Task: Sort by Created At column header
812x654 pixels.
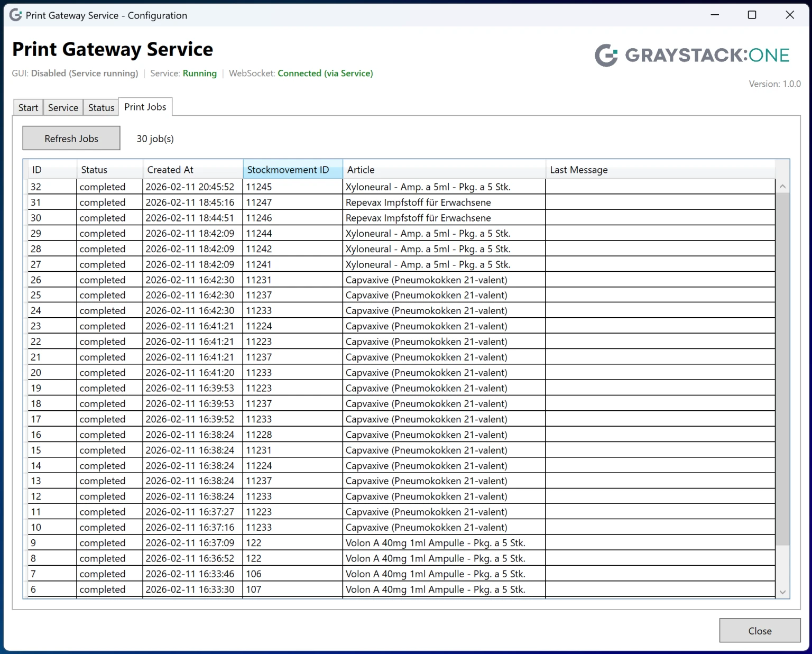Action: tap(192, 170)
